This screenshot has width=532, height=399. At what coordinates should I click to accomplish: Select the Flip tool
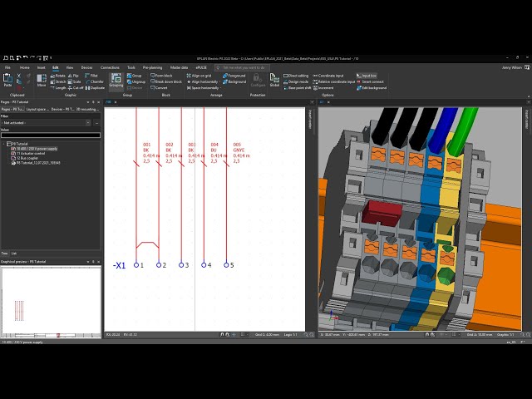pos(73,76)
